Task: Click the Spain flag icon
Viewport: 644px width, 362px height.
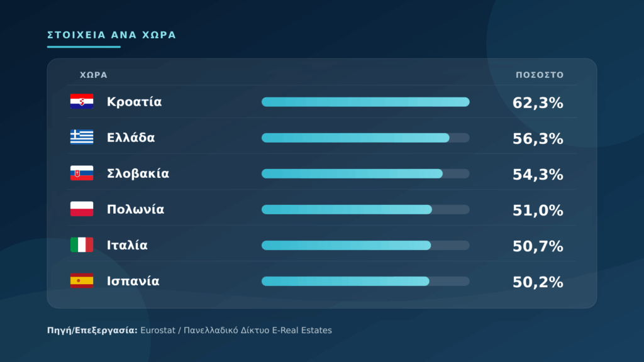Action: [x=82, y=281]
